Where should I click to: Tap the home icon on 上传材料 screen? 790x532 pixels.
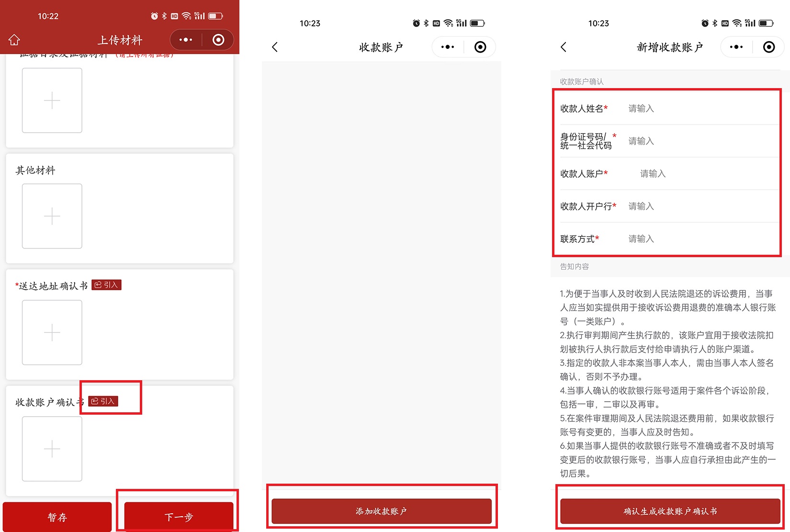14,40
